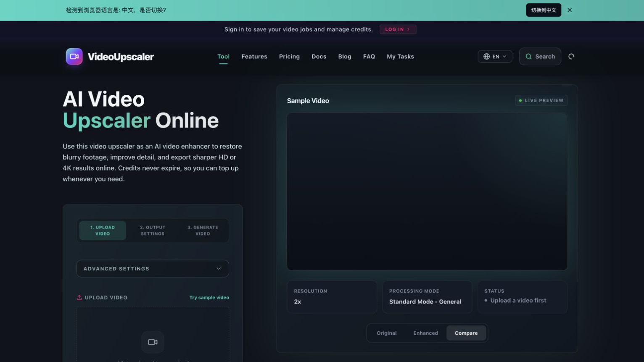Select step 1 Upload Video tab
The image size is (644, 362).
tap(103, 231)
